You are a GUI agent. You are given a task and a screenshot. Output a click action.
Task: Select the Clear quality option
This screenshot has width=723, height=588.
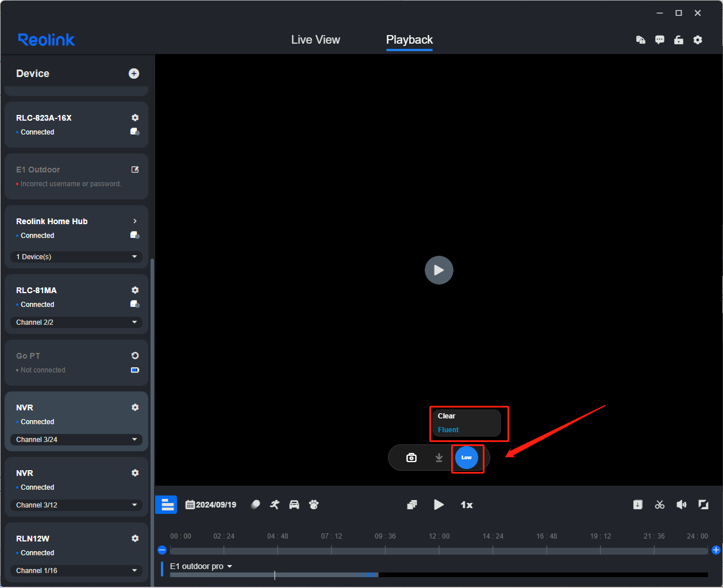point(447,416)
